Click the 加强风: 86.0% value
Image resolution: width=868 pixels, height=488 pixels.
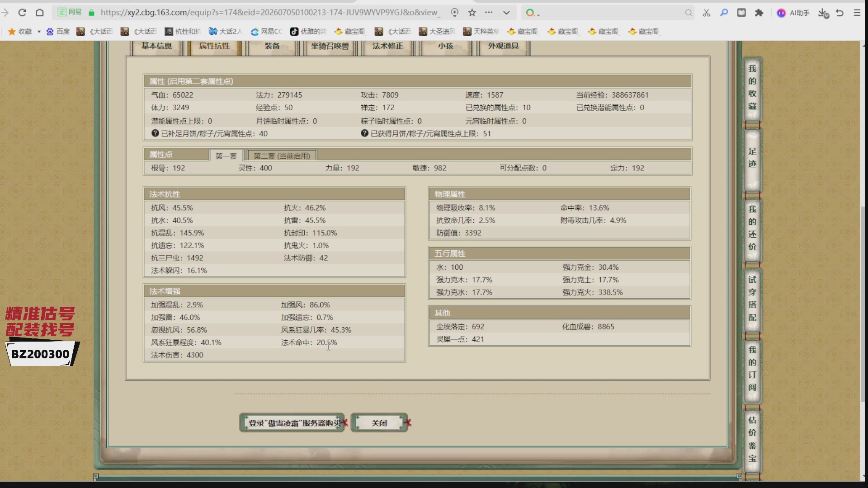click(x=306, y=305)
